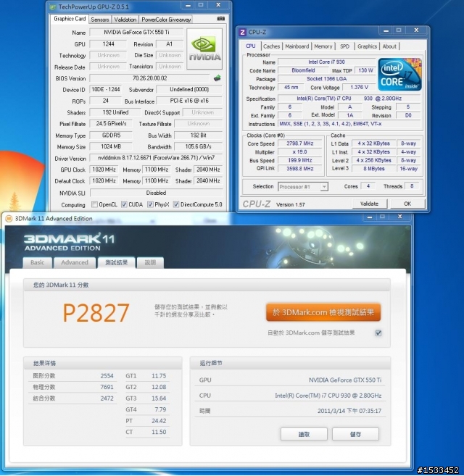Screen dimensions: 464x476
Task: Click the GPU Name field in GPU-Z
Action: point(136,32)
